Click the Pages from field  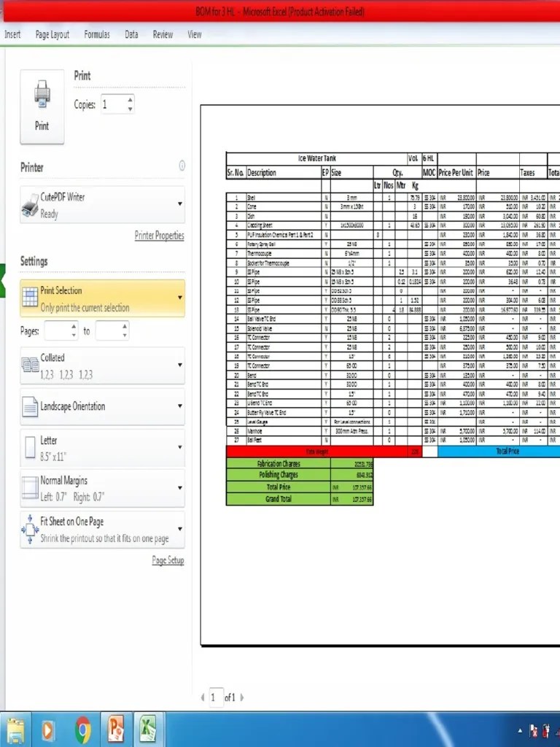[57, 330]
